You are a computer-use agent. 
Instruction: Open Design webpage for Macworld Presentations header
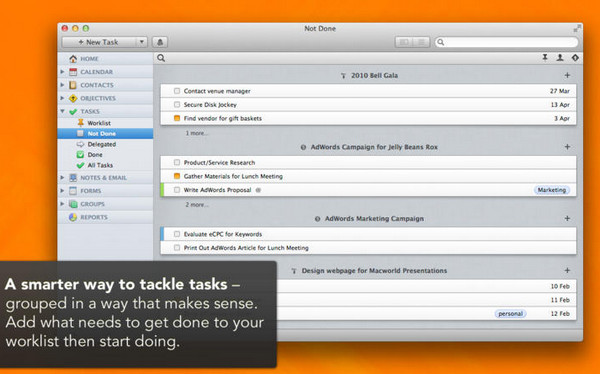pos(374,271)
